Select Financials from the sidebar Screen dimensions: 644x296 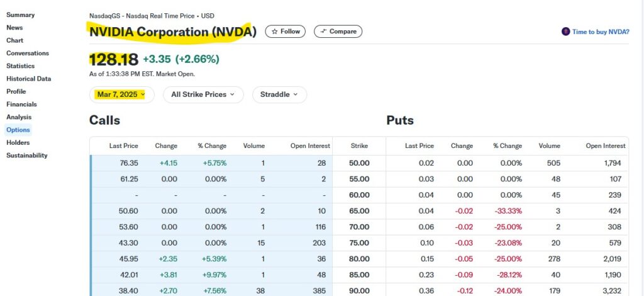(x=21, y=105)
